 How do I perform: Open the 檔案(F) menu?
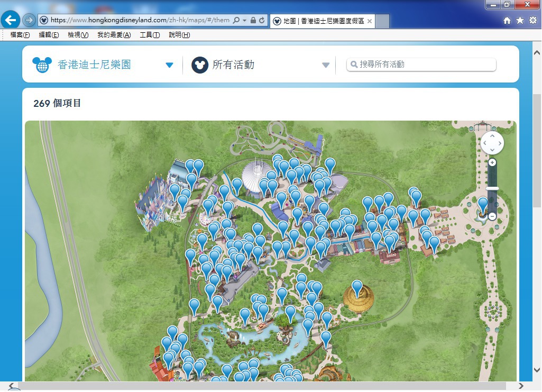20,35
